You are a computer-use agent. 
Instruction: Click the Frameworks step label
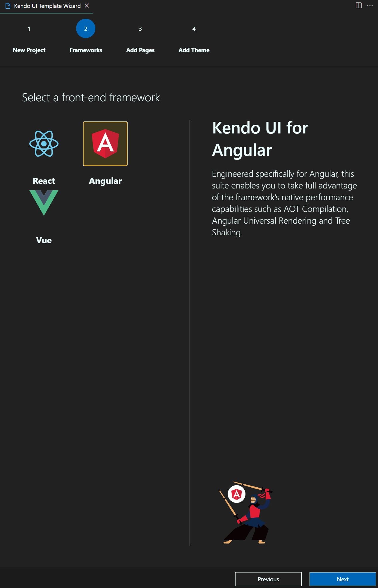click(85, 50)
